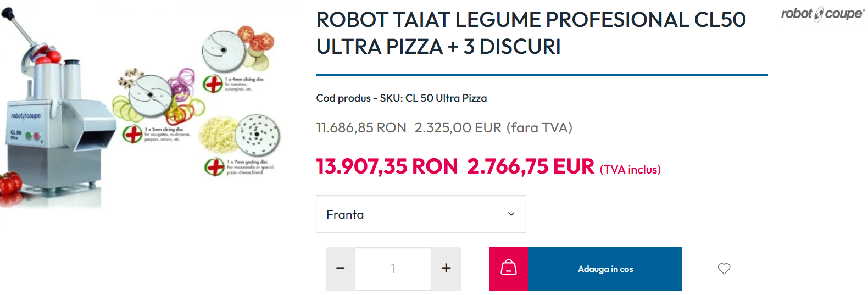The image size is (868, 295).
Task: Open the Franta country dropdown
Action: tap(421, 214)
